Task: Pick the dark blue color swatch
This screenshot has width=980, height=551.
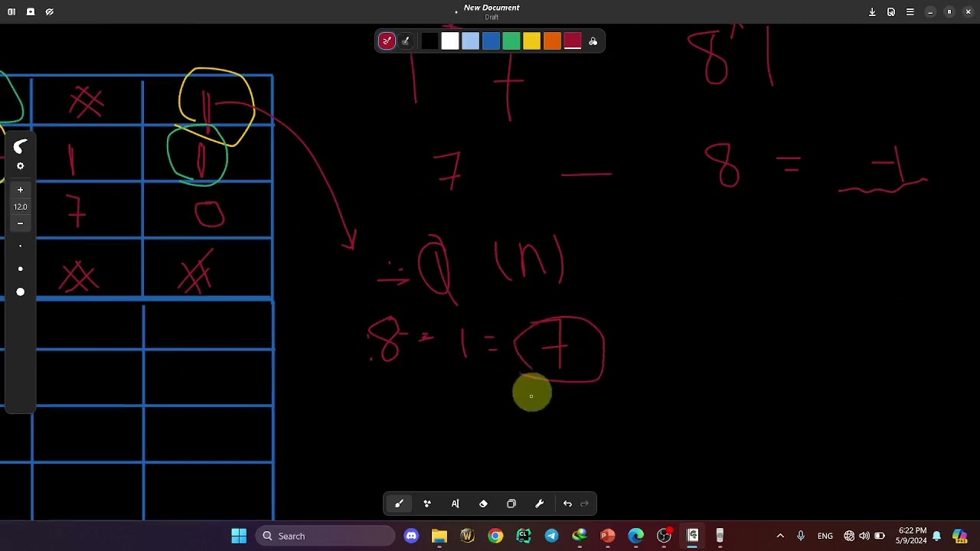Action: tap(491, 41)
